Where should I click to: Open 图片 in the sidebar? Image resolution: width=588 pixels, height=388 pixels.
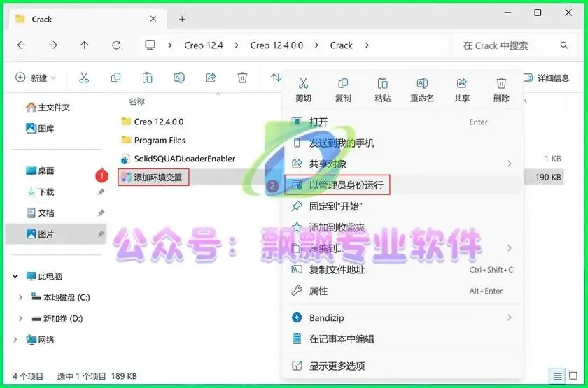click(x=55, y=234)
